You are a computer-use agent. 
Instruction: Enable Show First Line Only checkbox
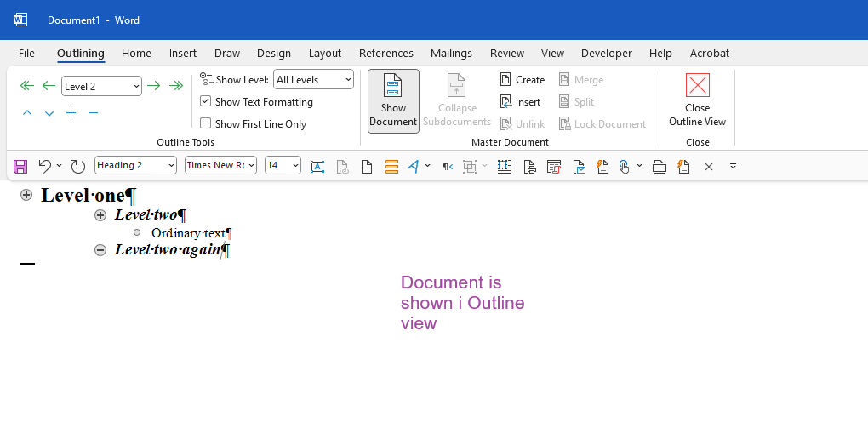(205, 123)
